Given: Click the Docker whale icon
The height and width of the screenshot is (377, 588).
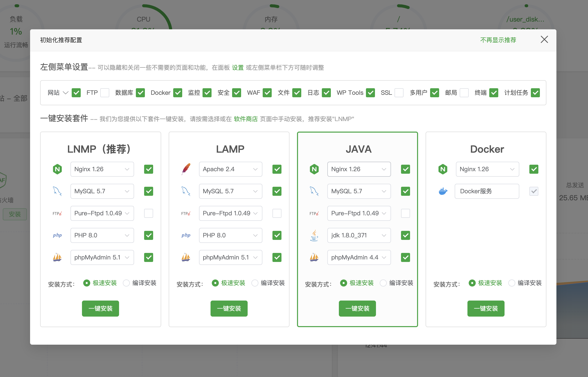Looking at the screenshot, I should point(443,191).
